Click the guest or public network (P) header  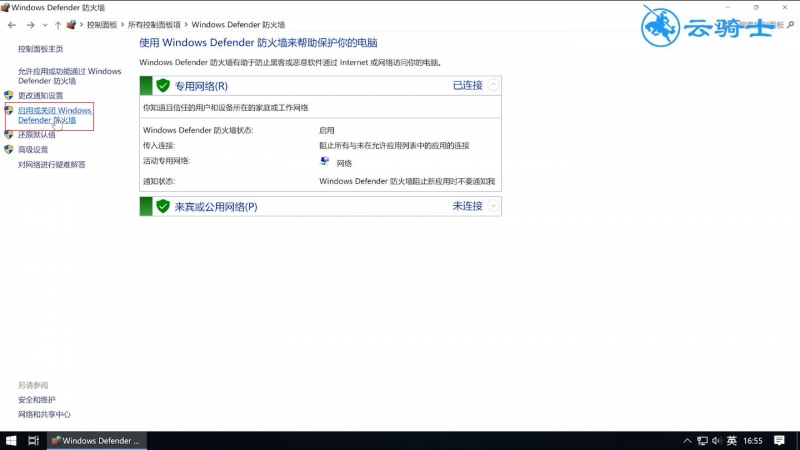click(216, 207)
